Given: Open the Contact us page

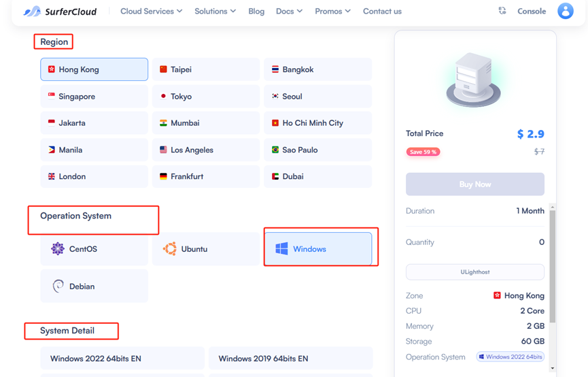Looking at the screenshot, I should click(x=382, y=12).
